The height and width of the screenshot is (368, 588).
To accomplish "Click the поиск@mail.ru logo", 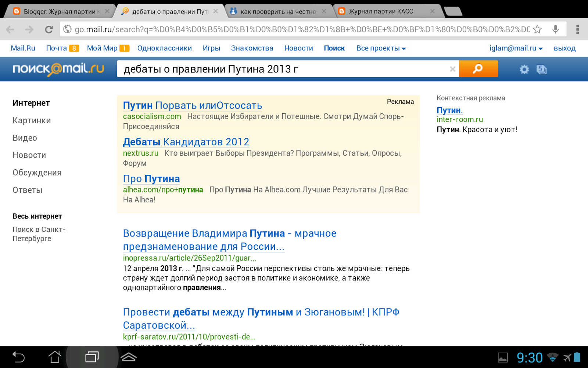I will 58,69.
